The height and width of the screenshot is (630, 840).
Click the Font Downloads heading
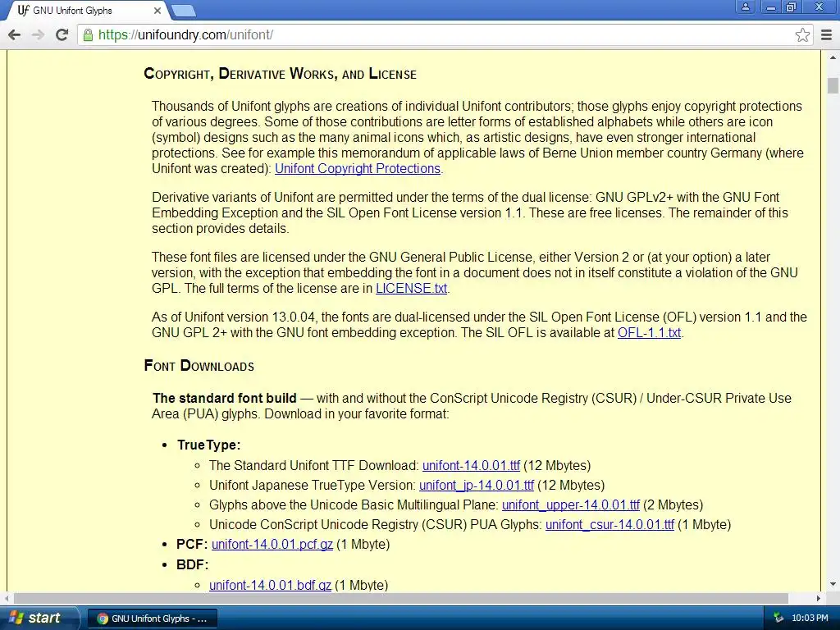tap(199, 366)
